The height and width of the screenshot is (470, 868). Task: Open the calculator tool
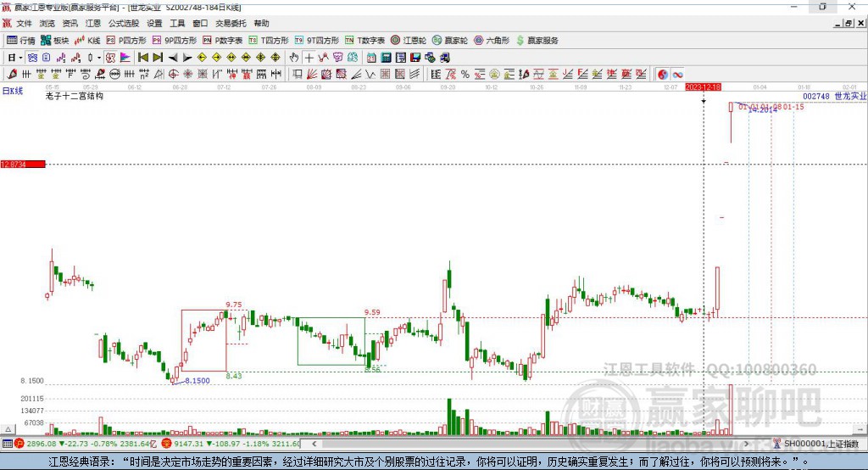[x=387, y=58]
